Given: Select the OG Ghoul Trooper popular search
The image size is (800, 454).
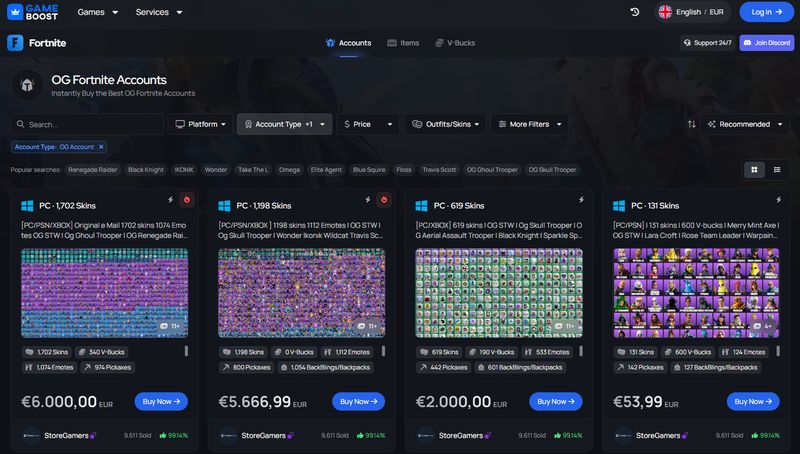Looking at the screenshot, I should tap(492, 169).
